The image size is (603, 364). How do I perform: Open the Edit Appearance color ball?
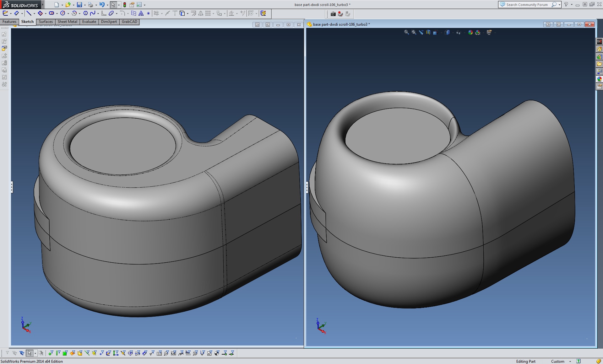(x=470, y=32)
